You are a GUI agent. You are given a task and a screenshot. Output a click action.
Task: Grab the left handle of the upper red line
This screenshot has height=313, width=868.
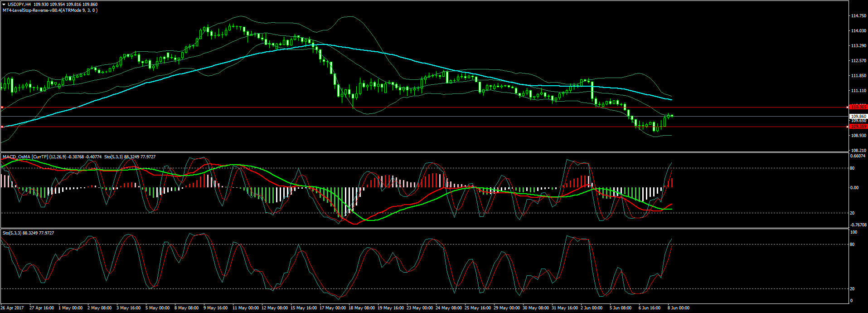[2, 108]
